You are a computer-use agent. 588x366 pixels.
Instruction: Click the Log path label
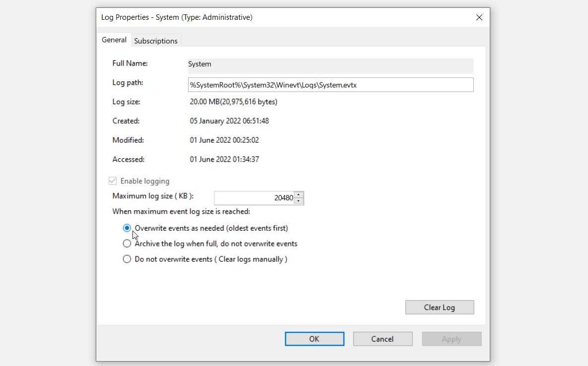click(128, 83)
